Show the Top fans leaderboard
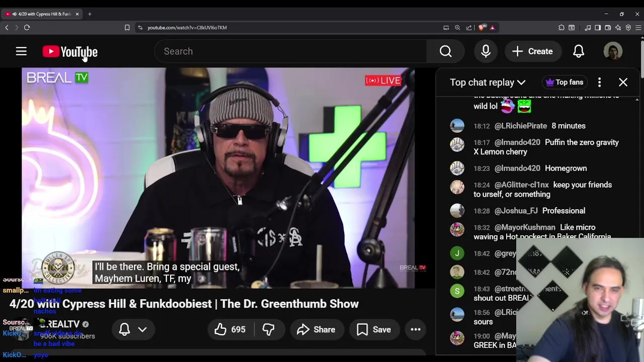Viewport: 644px width, 362px height. click(565, 82)
